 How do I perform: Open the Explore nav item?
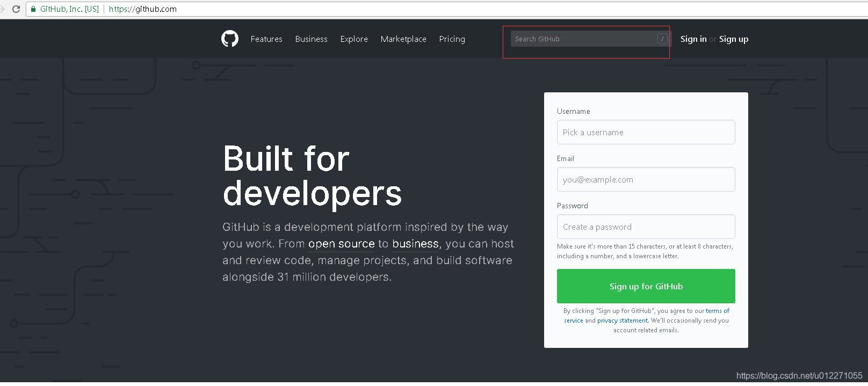click(354, 39)
